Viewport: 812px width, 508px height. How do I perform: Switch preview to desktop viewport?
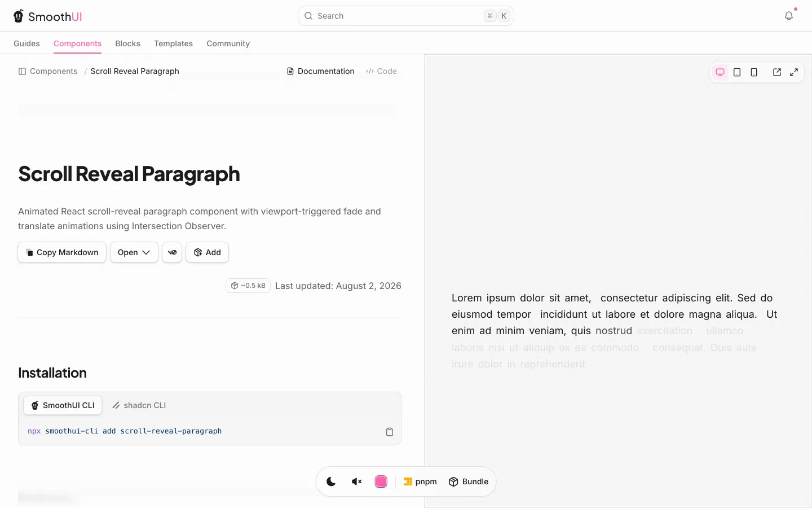pyautogui.click(x=720, y=72)
